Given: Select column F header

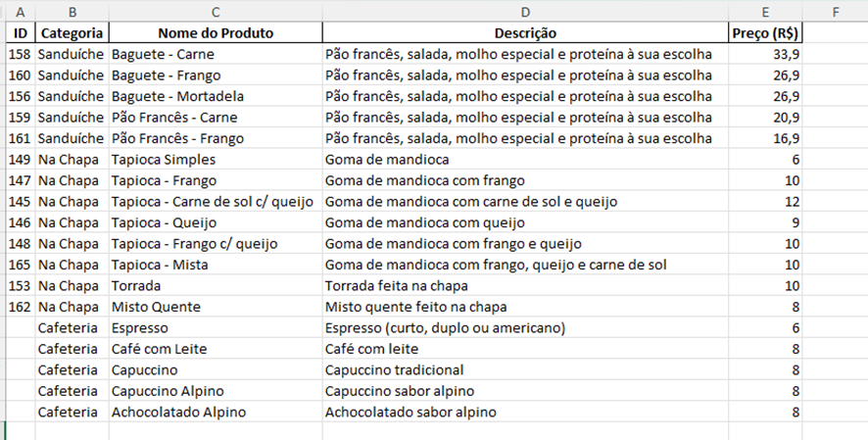Looking at the screenshot, I should pyautogui.click(x=835, y=11).
